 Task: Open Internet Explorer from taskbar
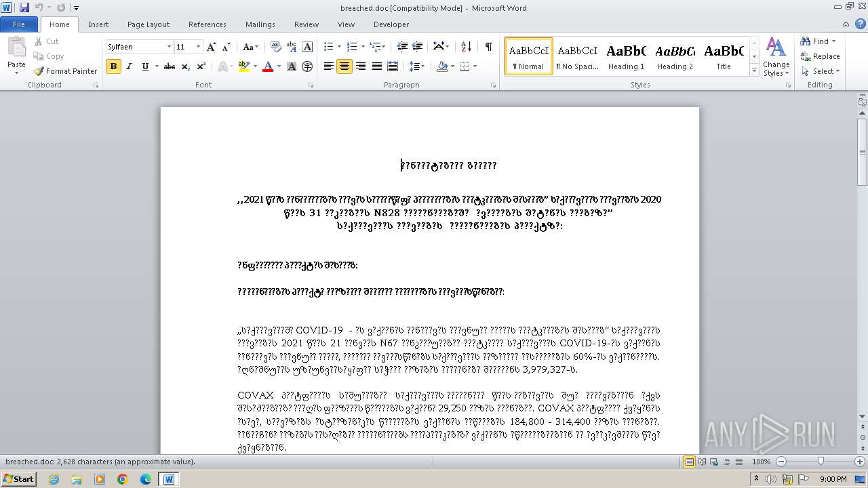54,479
